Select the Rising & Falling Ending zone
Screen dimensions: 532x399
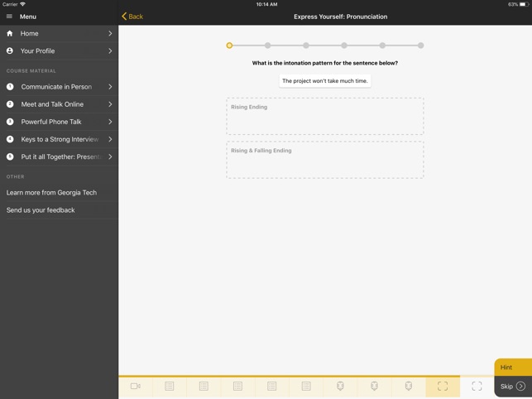(324, 160)
